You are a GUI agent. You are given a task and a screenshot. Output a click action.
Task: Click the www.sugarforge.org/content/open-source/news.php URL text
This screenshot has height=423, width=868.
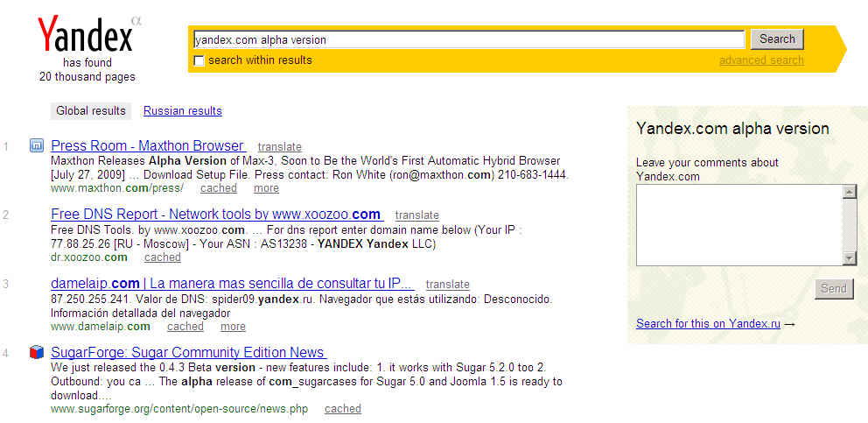(x=178, y=409)
